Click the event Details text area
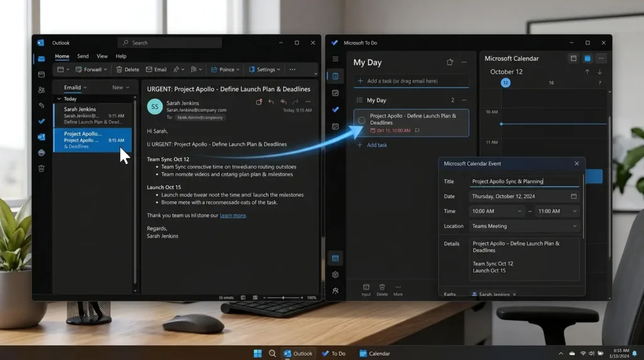This screenshot has width=644, height=360. (x=525, y=259)
